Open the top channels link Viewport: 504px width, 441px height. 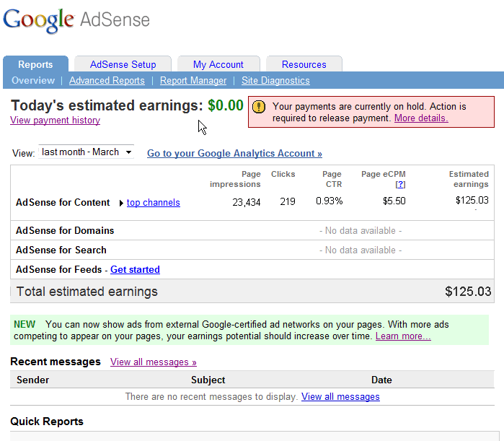point(154,203)
